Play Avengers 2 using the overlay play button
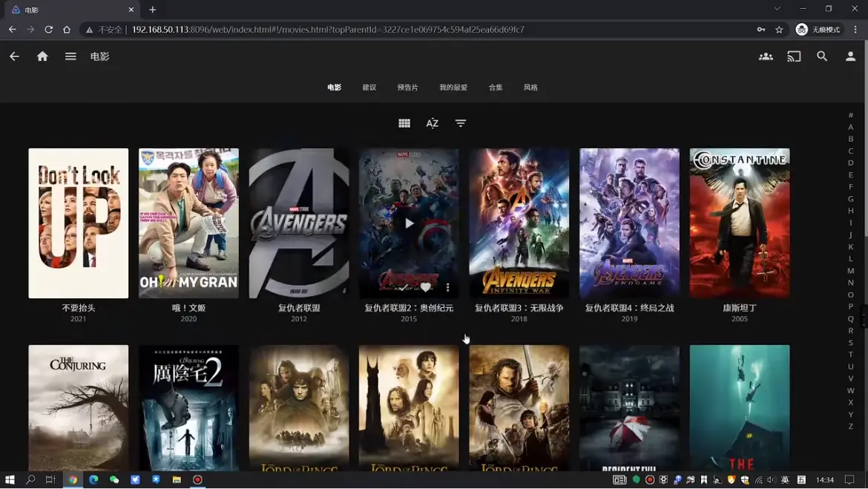This screenshot has height=489, width=868. click(x=409, y=223)
